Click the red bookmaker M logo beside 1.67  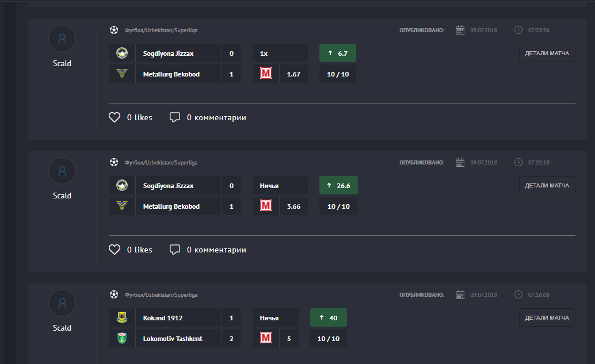(x=265, y=74)
